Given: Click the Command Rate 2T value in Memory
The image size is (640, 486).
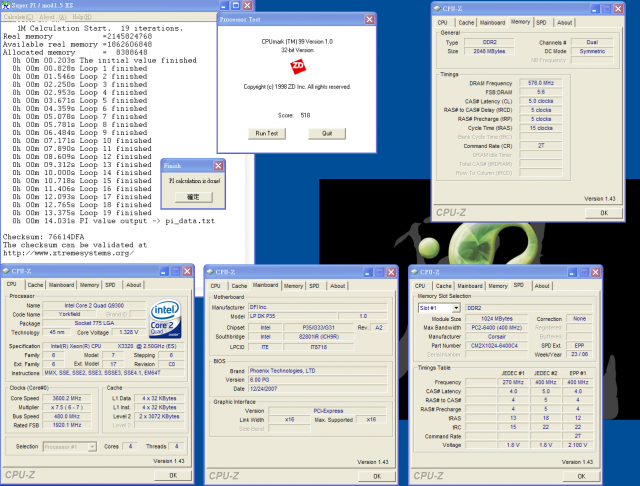Looking at the screenshot, I should (x=540, y=146).
